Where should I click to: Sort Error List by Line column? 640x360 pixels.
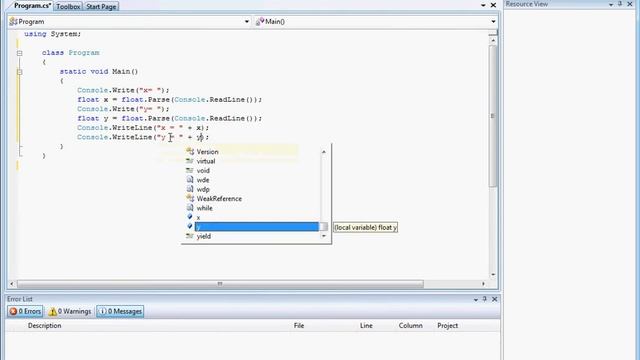(x=366, y=326)
